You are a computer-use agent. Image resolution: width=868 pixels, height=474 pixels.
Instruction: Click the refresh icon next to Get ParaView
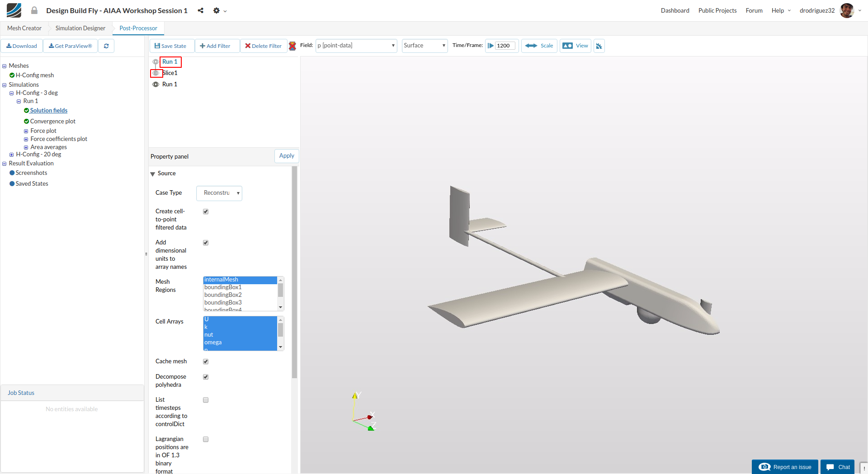[x=106, y=46]
